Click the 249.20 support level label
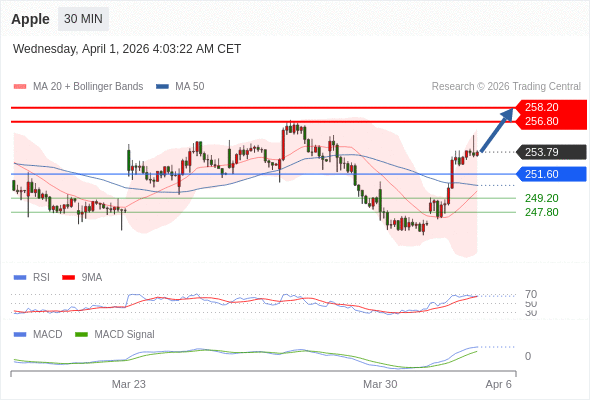590x400 pixels. coord(541,198)
